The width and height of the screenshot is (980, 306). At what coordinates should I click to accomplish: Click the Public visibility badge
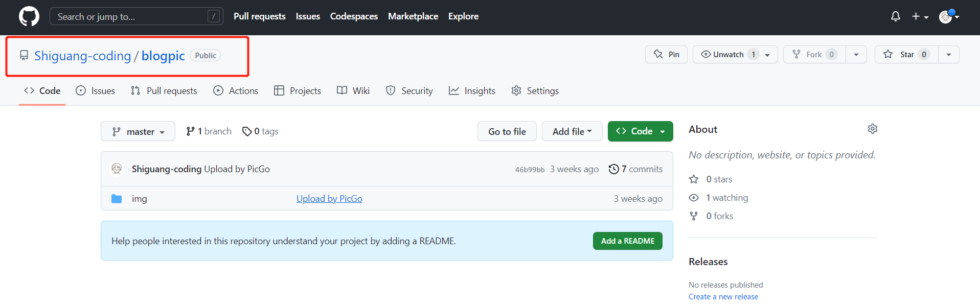pos(206,55)
